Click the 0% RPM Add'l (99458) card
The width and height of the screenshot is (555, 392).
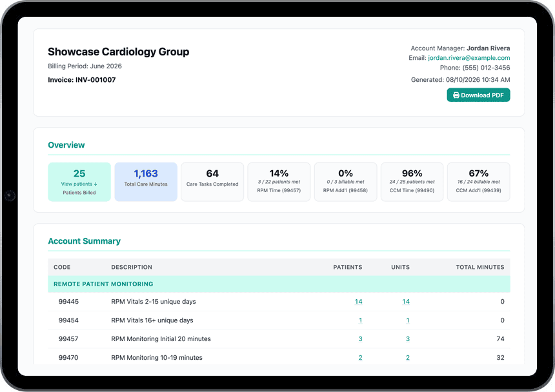[x=345, y=182]
